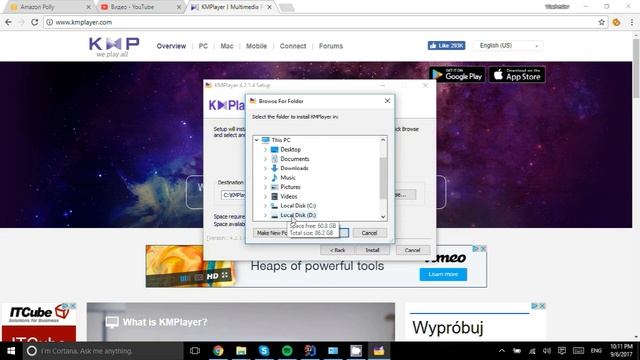The height and width of the screenshot is (360, 640).
Task: Click the folder tree scrollbar thumb
Action: [x=383, y=178]
